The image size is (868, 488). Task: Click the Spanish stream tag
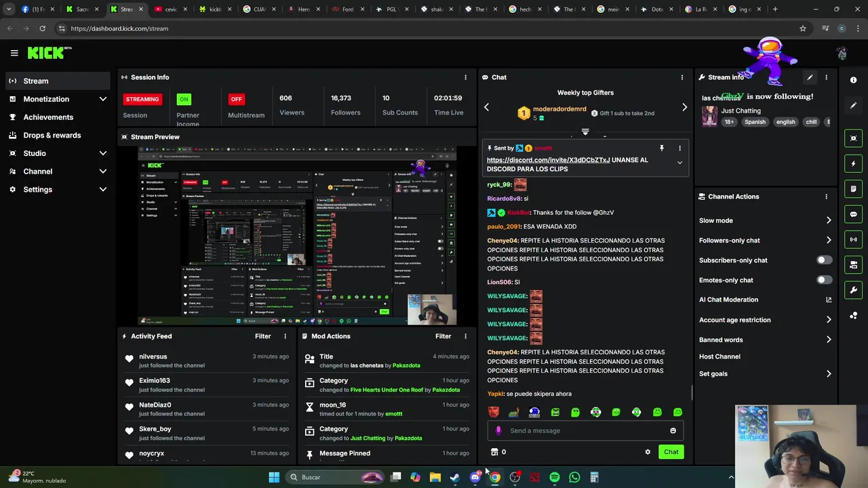coord(755,122)
